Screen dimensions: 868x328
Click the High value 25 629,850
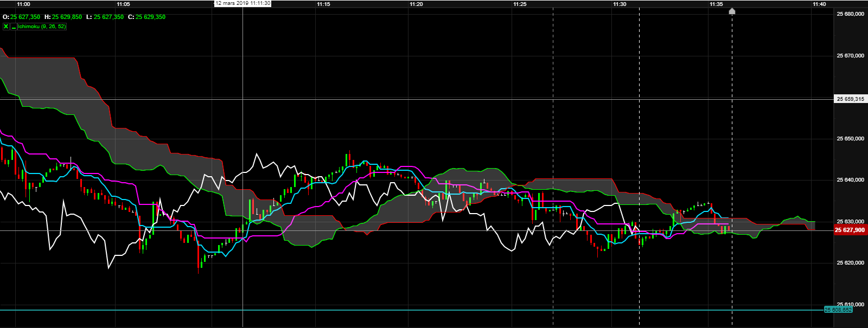(x=67, y=17)
